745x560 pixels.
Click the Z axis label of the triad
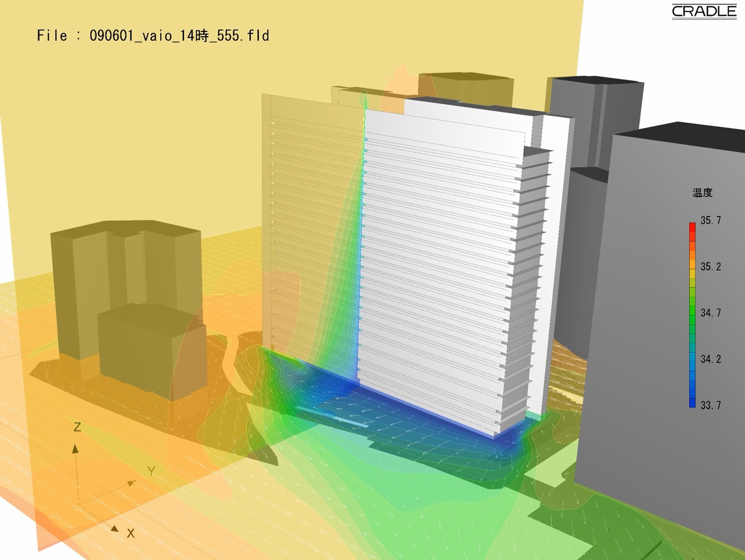tap(77, 427)
